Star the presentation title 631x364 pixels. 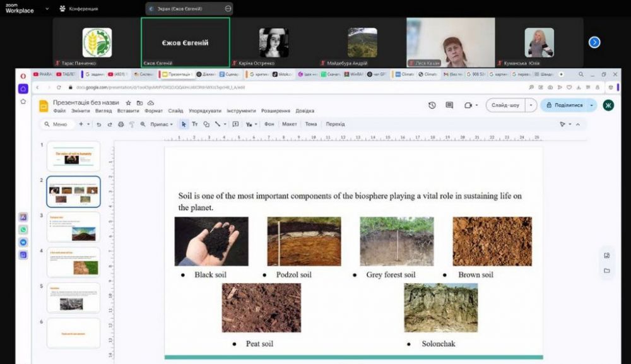(x=128, y=102)
